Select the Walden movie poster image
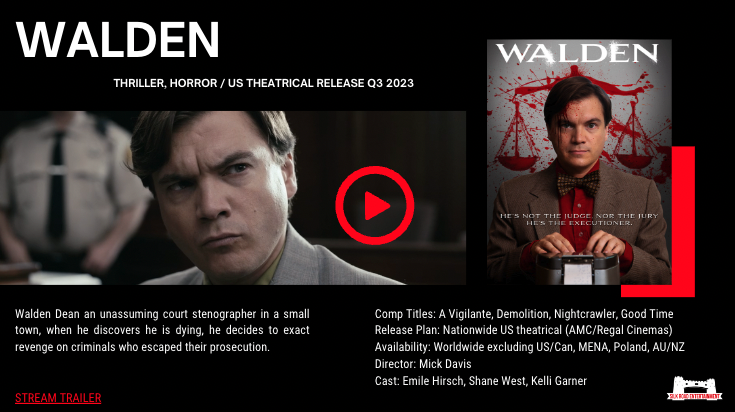 (579, 162)
